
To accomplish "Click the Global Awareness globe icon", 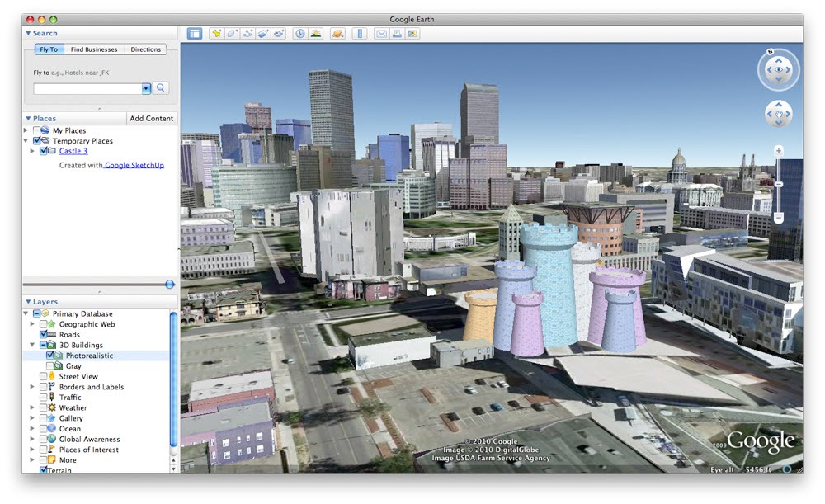I will point(51,439).
